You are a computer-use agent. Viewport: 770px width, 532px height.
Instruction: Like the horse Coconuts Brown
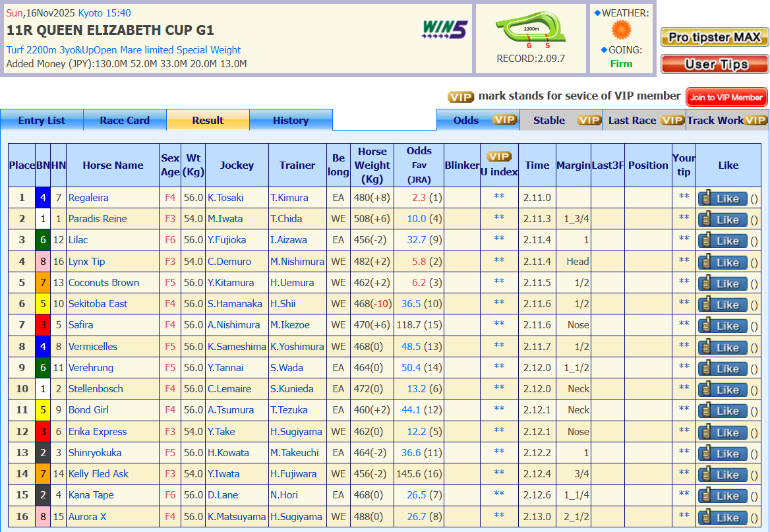(x=723, y=283)
